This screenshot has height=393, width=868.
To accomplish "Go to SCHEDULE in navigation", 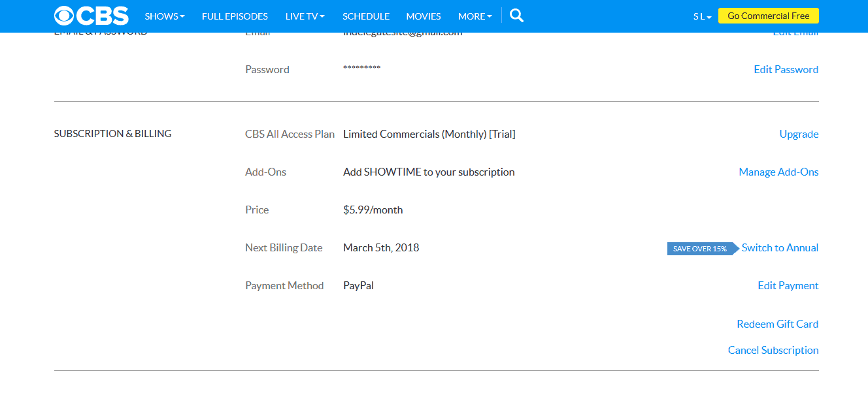I will click(x=366, y=16).
